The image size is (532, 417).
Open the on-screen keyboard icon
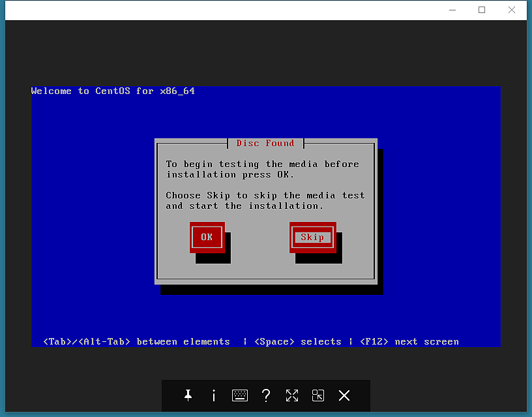(x=240, y=395)
